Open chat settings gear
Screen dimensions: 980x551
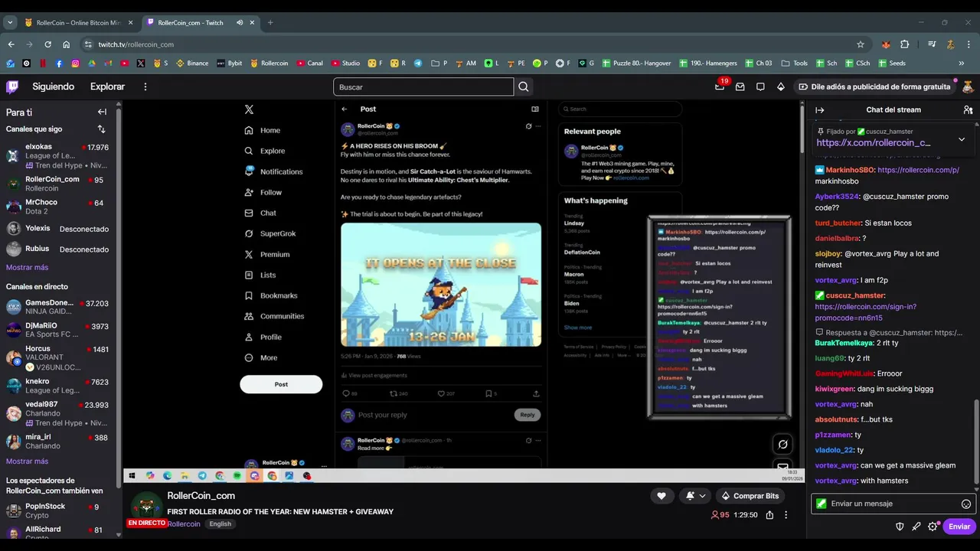pos(933,527)
